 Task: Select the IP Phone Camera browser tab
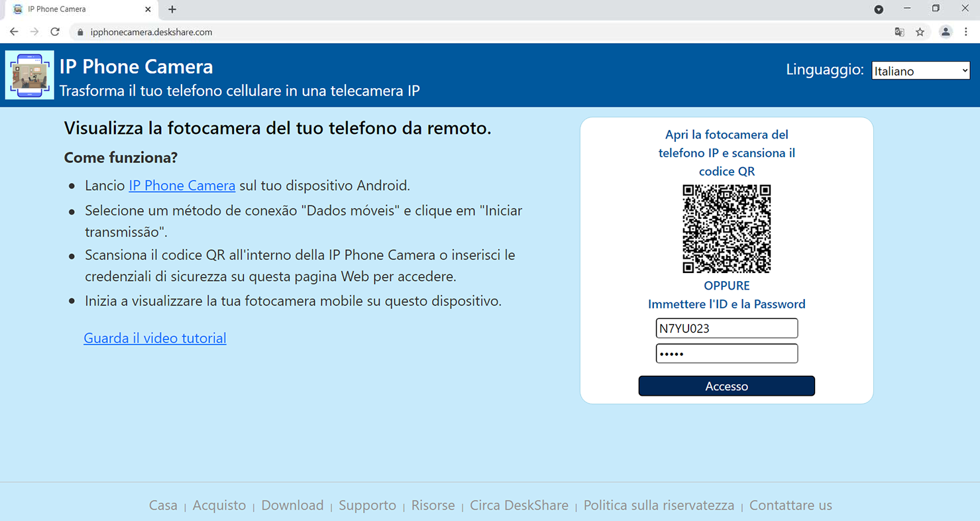81,9
